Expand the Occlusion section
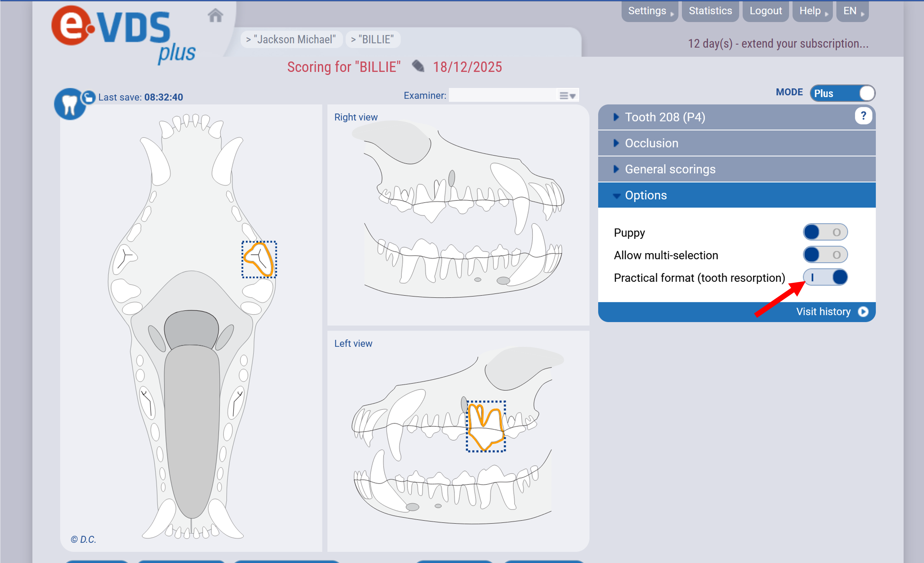 tap(651, 143)
